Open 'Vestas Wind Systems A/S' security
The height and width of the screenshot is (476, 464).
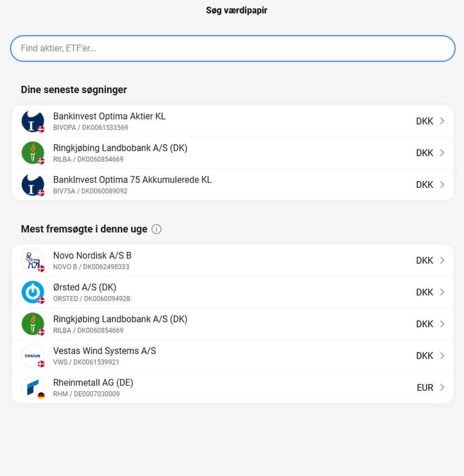pos(104,350)
